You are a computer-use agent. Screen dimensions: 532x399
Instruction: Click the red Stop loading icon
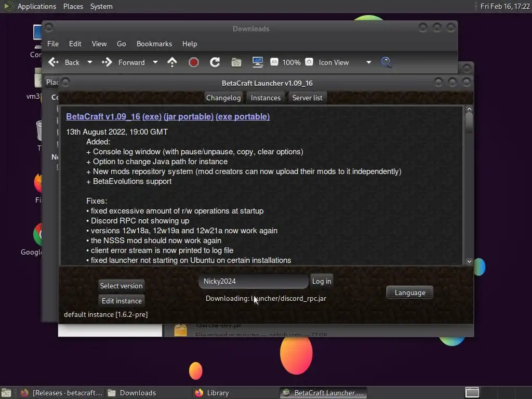point(193,62)
